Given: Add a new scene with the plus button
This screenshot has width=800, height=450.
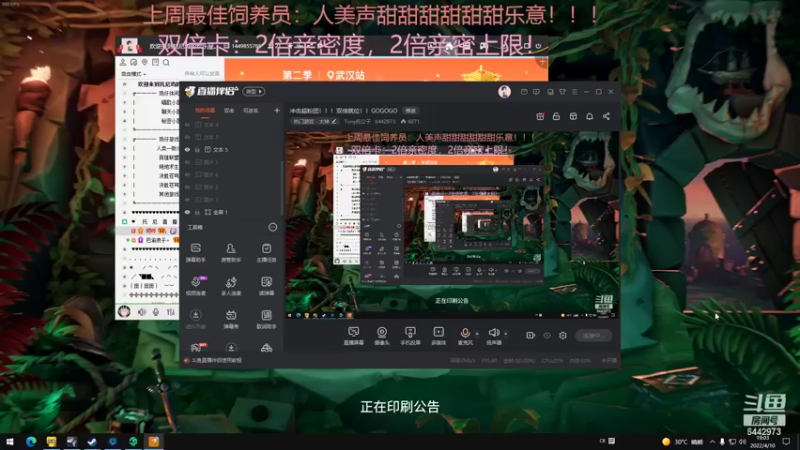Looking at the screenshot, I should 277,110.
